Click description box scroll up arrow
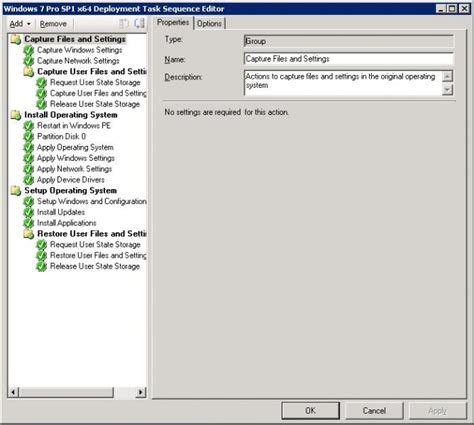The height and width of the screenshot is (425, 474). coord(447,76)
